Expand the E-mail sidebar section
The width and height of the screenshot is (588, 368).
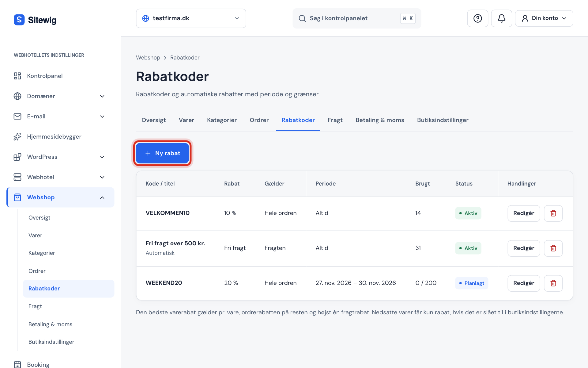(x=102, y=117)
